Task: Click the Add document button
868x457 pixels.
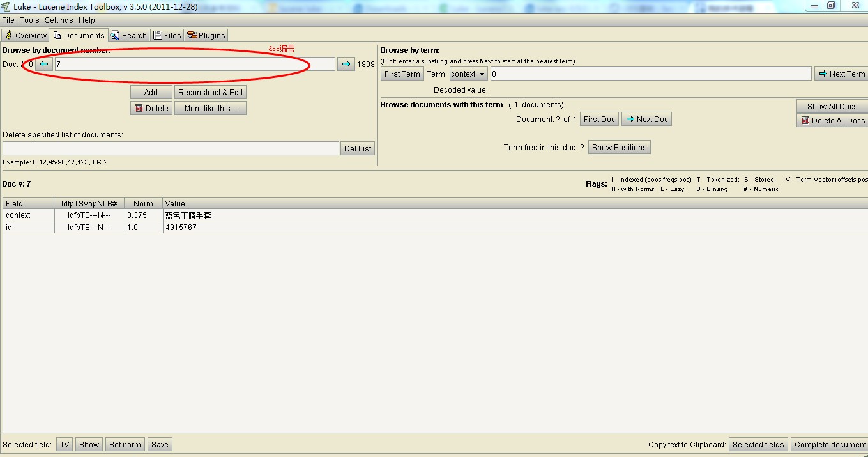Action: click(x=151, y=92)
